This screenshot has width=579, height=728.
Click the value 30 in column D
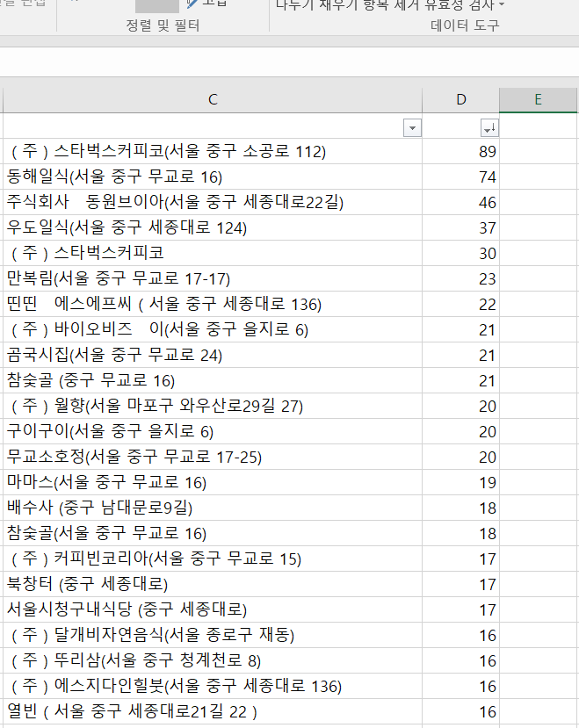point(488,254)
